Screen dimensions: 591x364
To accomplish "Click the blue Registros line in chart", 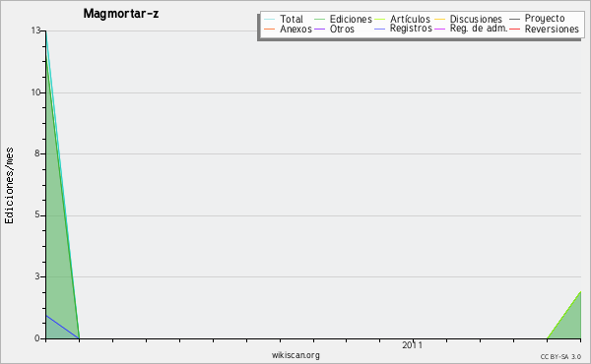I will (62, 327).
